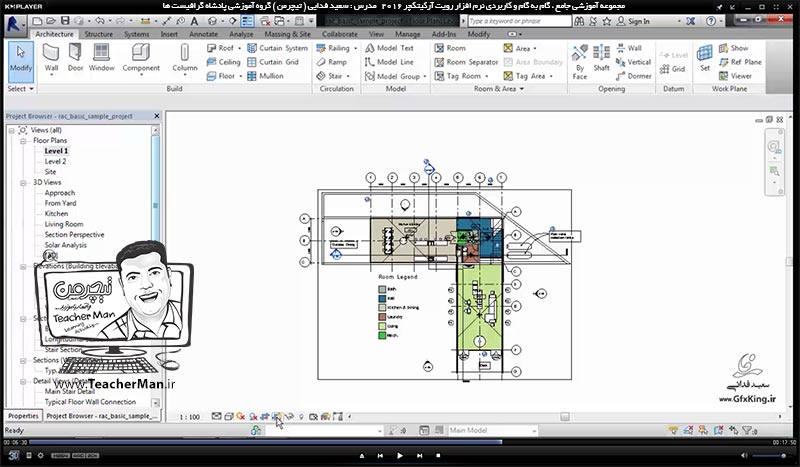Click the Roof tool
The height and width of the screenshot is (467, 800).
point(221,48)
